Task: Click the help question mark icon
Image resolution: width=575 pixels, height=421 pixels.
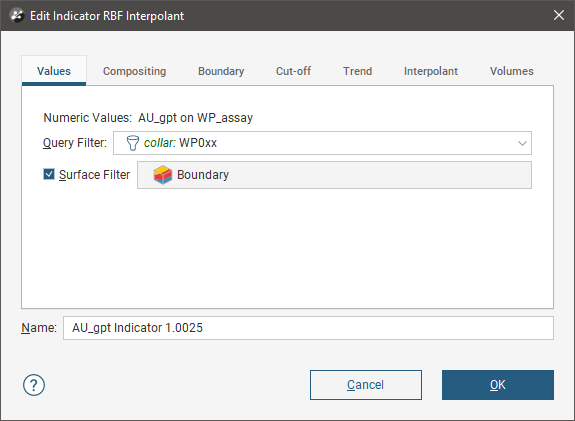Action: 34,385
